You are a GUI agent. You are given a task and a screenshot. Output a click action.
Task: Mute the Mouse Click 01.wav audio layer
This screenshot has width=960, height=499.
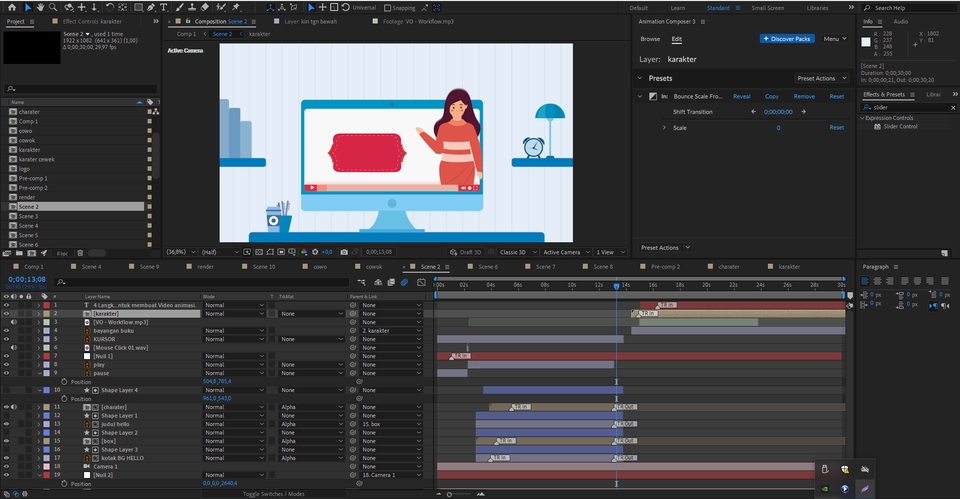coord(13,348)
